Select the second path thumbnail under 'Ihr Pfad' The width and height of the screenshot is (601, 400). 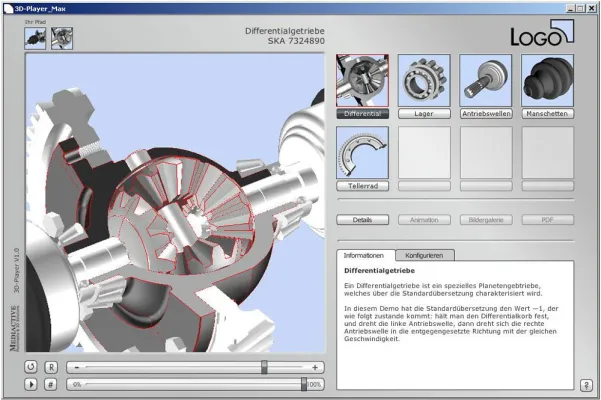pyautogui.click(x=62, y=38)
